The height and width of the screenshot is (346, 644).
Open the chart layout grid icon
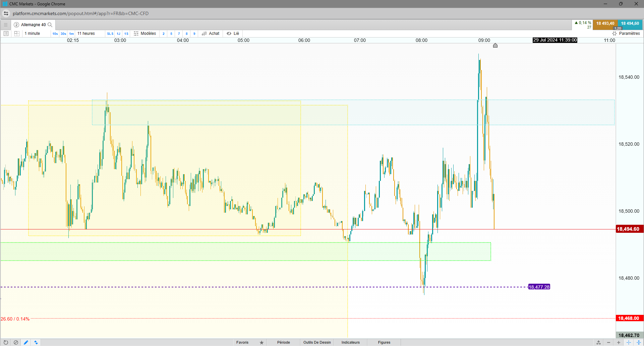click(17, 33)
